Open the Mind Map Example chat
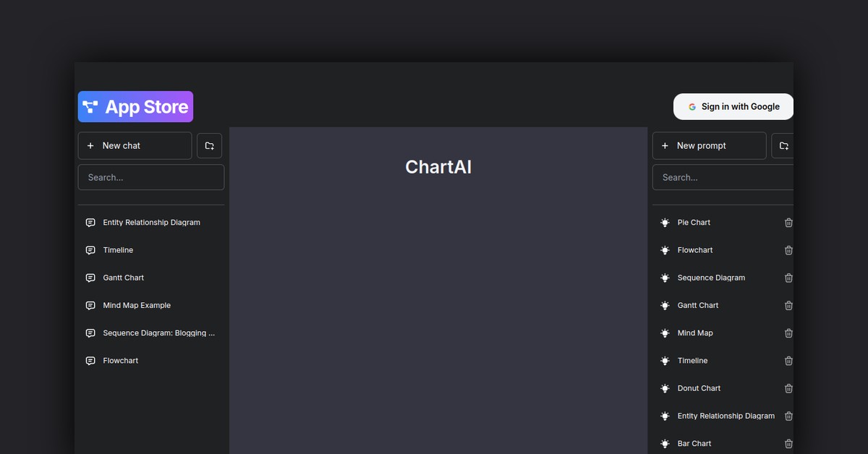This screenshot has height=454, width=868. coord(137,305)
